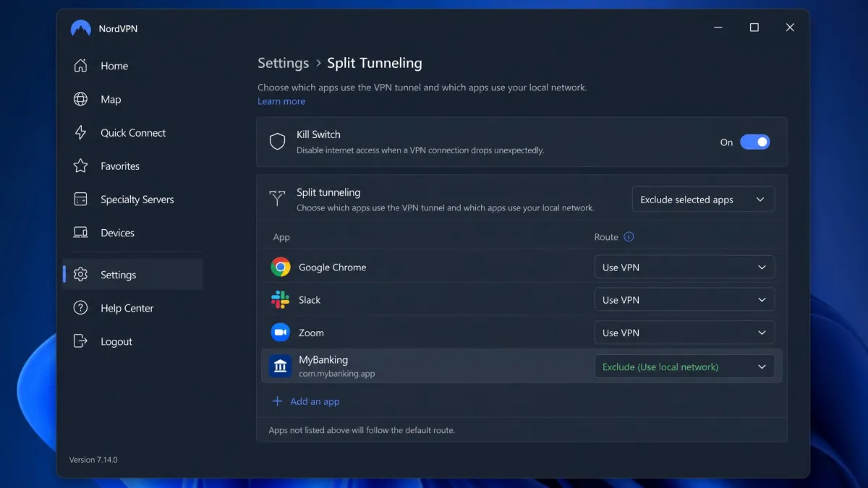Open Devices in the sidebar
This screenshot has width=868, height=488.
click(117, 233)
